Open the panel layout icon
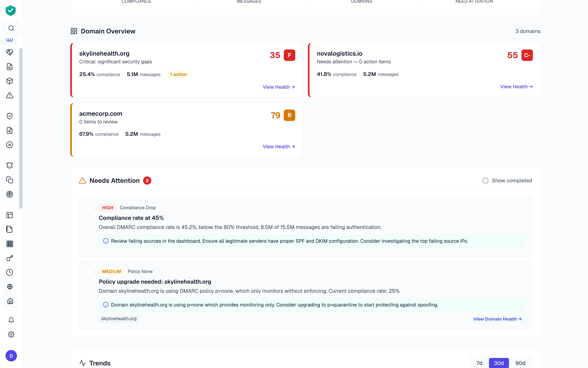 (10, 215)
